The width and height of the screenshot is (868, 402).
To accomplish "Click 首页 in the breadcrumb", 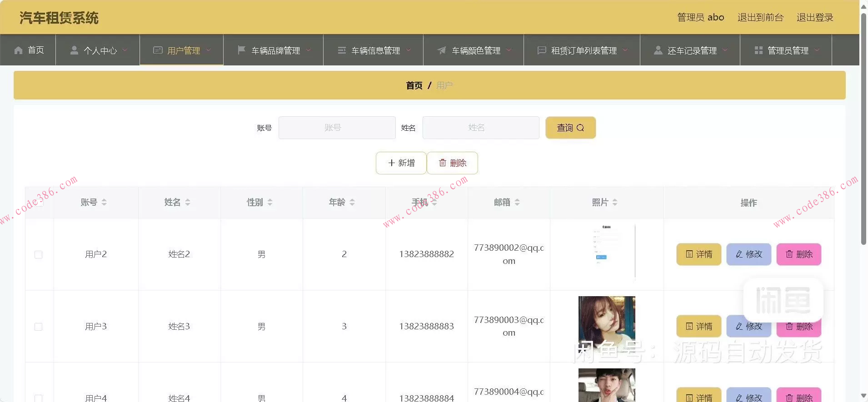I will coord(414,85).
